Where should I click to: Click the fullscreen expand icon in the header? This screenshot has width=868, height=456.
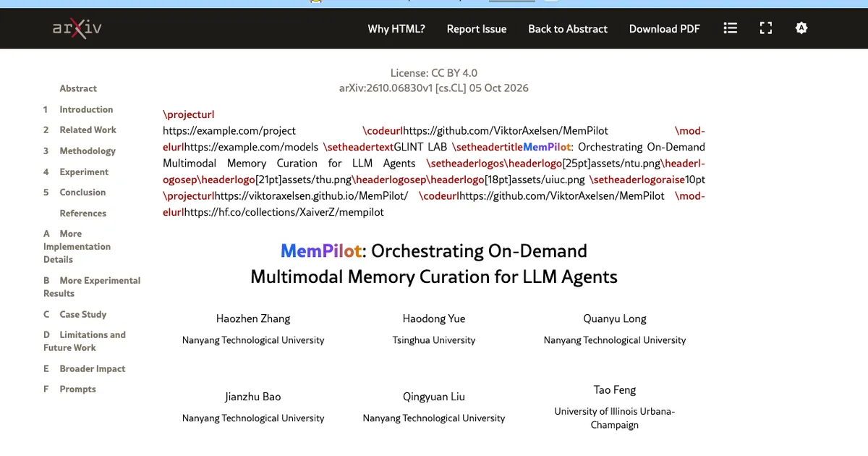pos(766,28)
